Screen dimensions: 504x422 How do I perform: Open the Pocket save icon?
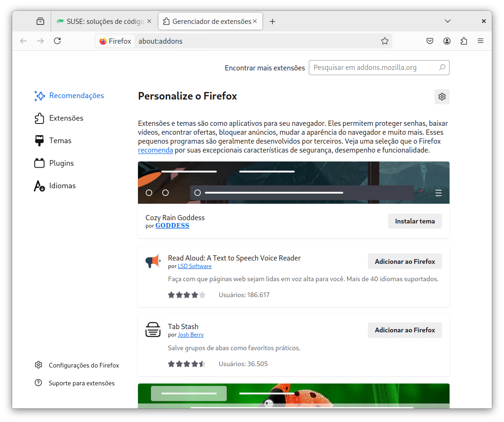pos(430,41)
